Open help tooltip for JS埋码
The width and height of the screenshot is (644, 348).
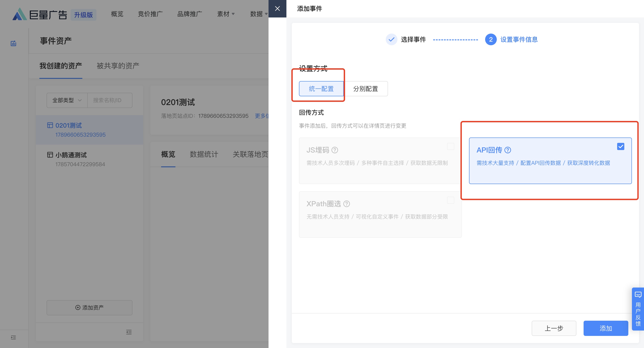[x=335, y=150]
